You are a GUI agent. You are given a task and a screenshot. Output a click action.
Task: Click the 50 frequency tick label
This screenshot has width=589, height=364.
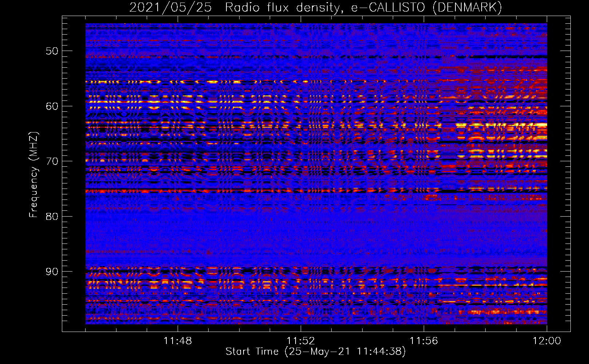[x=52, y=51]
